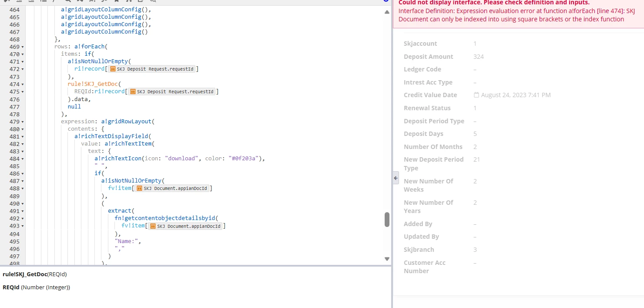
Task: Click the null keyword on line 477
Action: (x=74, y=106)
